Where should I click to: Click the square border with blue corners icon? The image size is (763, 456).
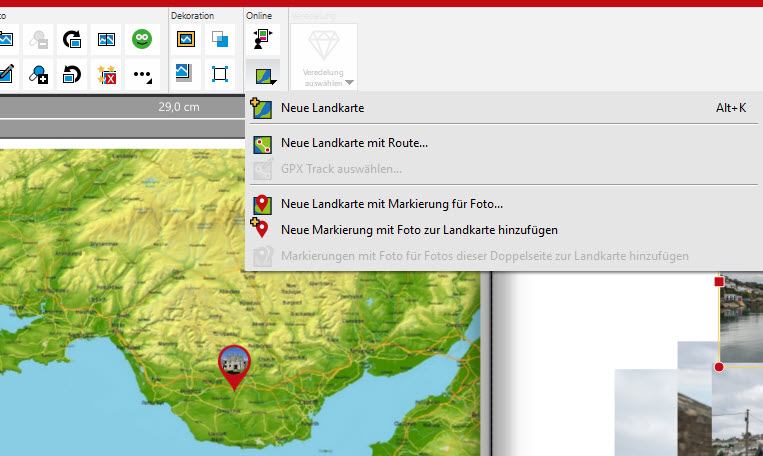220,74
